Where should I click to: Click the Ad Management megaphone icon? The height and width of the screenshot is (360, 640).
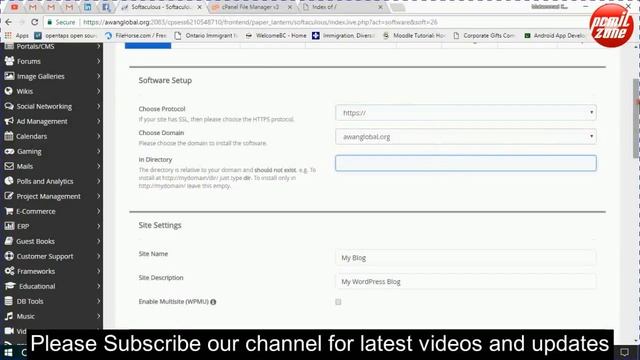tap(9, 121)
